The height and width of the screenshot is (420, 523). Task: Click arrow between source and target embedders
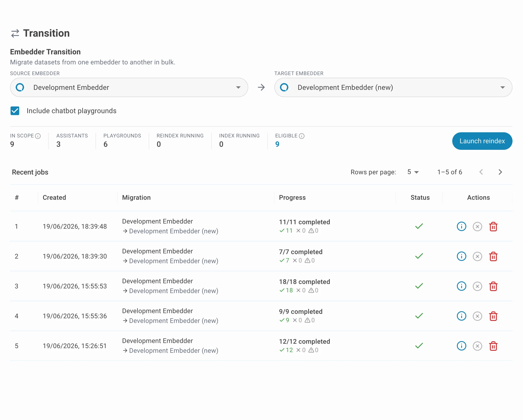(x=261, y=87)
